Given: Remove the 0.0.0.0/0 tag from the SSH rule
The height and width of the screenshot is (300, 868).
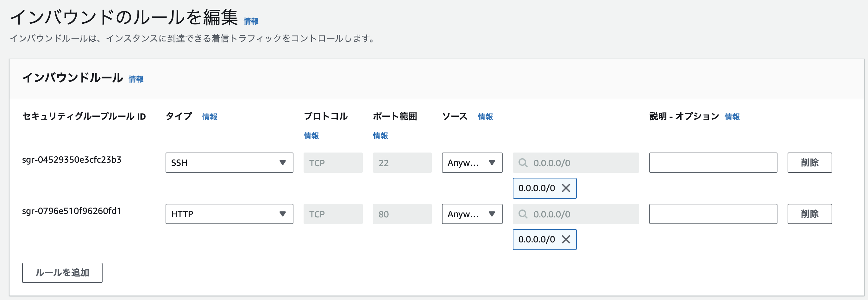Looking at the screenshot, I should 566,188.
